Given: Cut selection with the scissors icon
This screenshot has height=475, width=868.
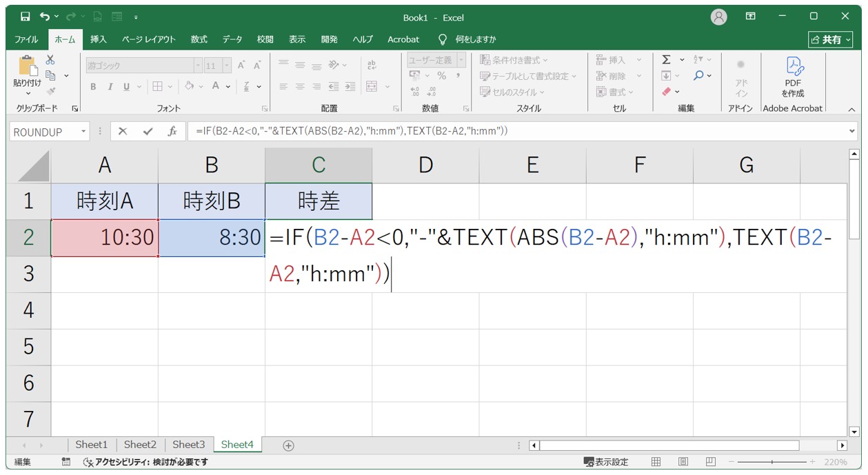Looking at the screenshot, I should (x=50, y=60).
